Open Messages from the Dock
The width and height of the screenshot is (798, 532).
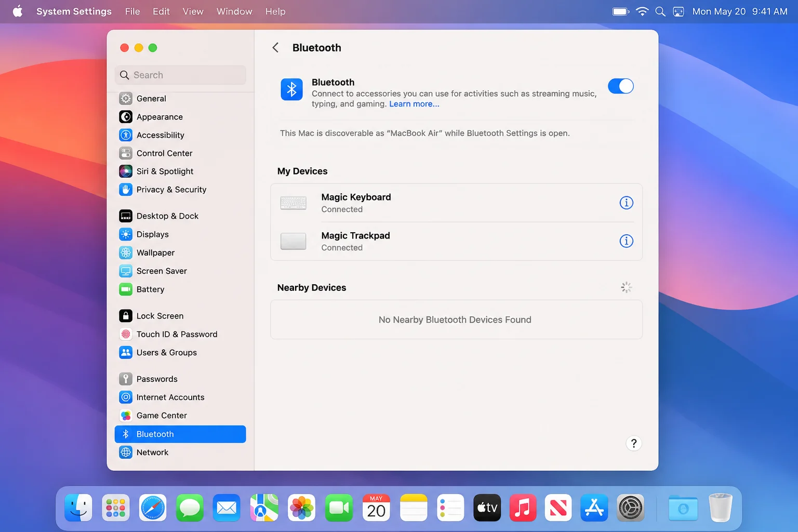point(190,508)
